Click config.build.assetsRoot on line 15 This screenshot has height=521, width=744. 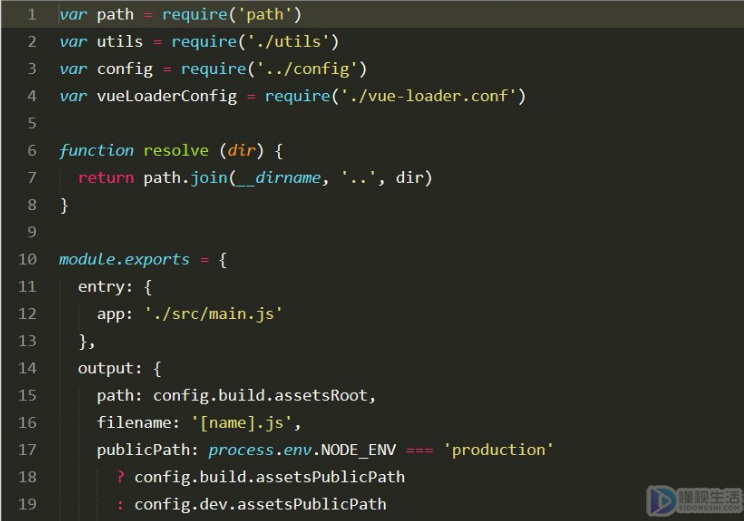click(260, 396)
